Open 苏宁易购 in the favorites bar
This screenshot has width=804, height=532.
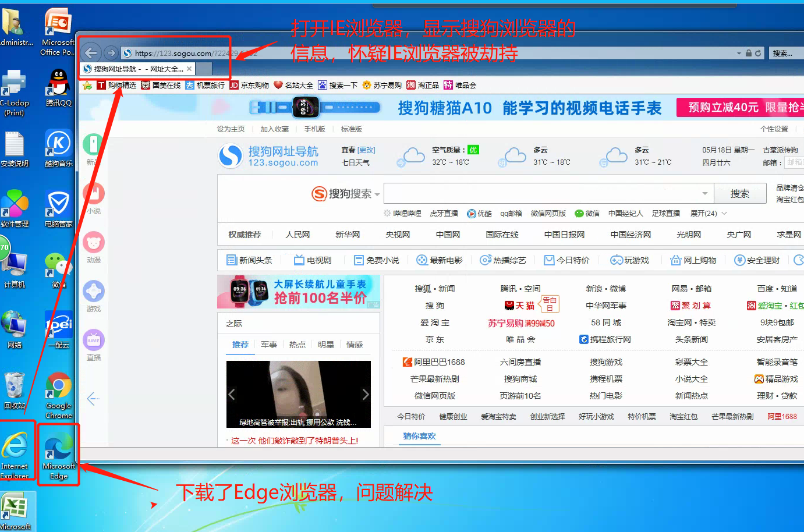click(x=382, y=86)
